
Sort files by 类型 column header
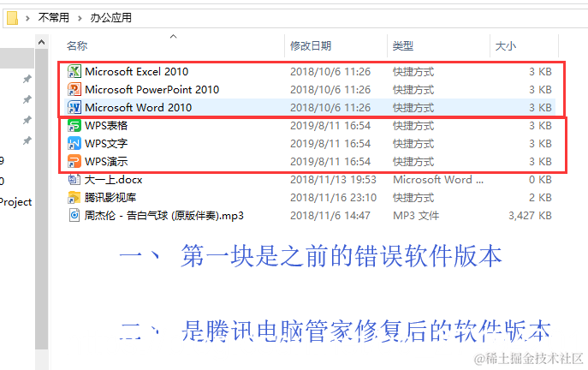[403, 45]
